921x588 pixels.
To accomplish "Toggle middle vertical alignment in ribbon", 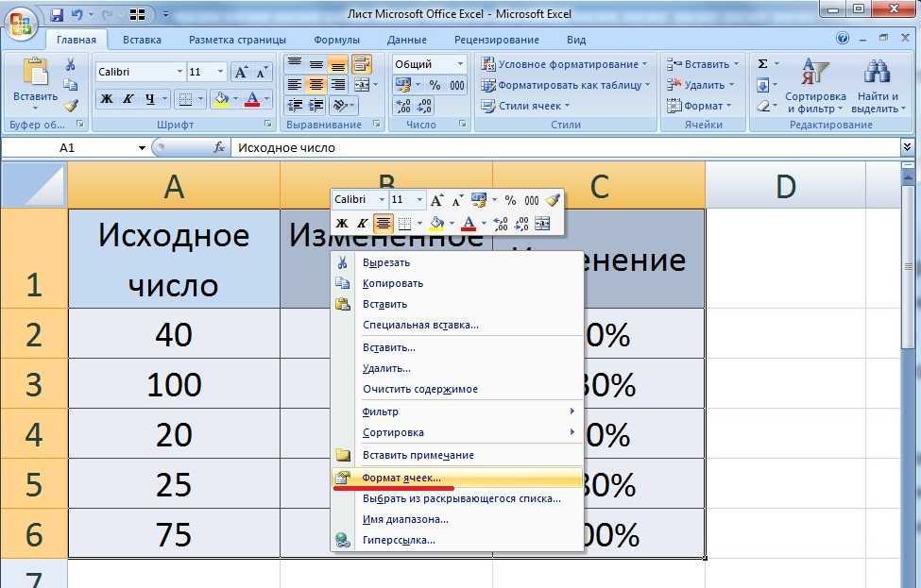I will click(316, 63).
